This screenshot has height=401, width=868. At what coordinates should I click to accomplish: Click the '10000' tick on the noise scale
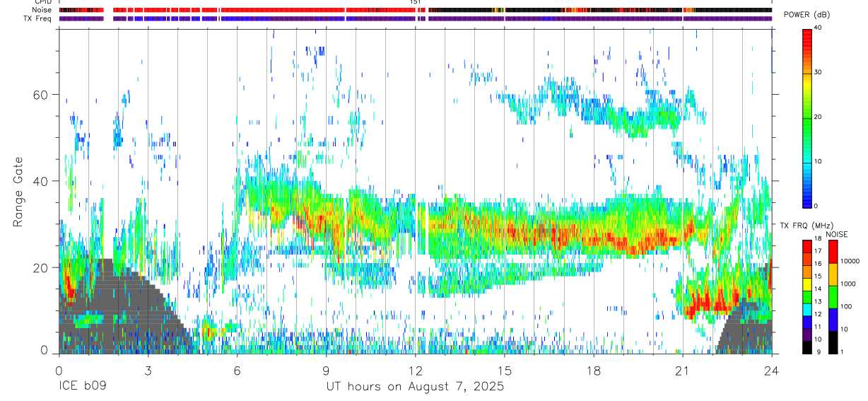(850, 262)
